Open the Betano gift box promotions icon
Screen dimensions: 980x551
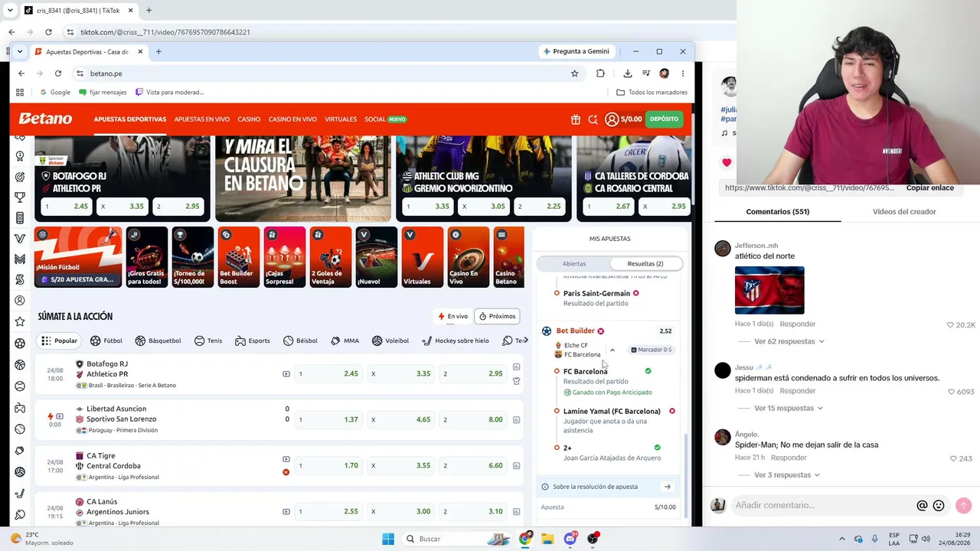(x=576, y=119)
